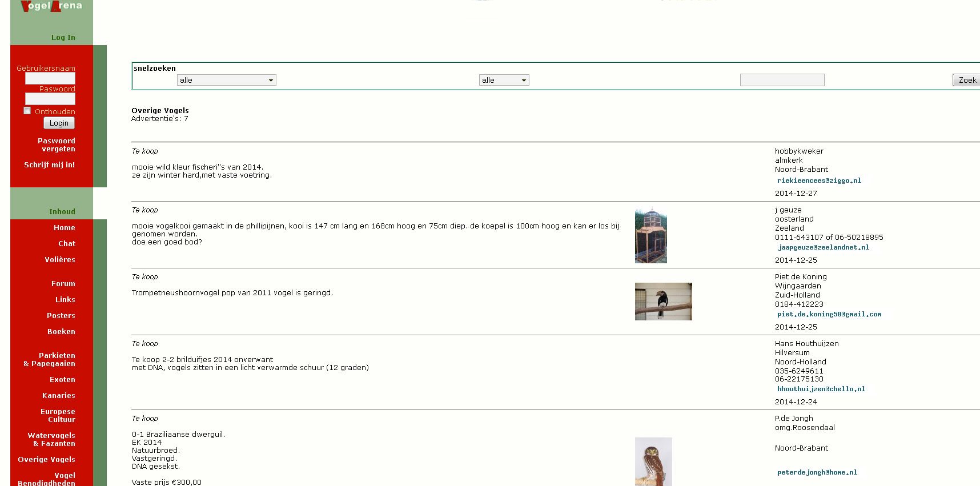Viewport: 980px width, 486px height.
Task: Click the snelzoeken text search field
Action: (x=782, y=81)
